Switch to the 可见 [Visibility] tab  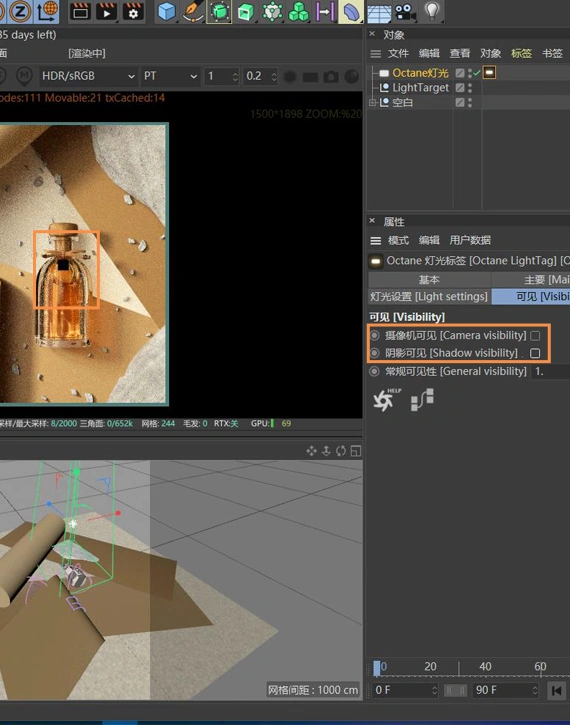click(x=531, y=296)
